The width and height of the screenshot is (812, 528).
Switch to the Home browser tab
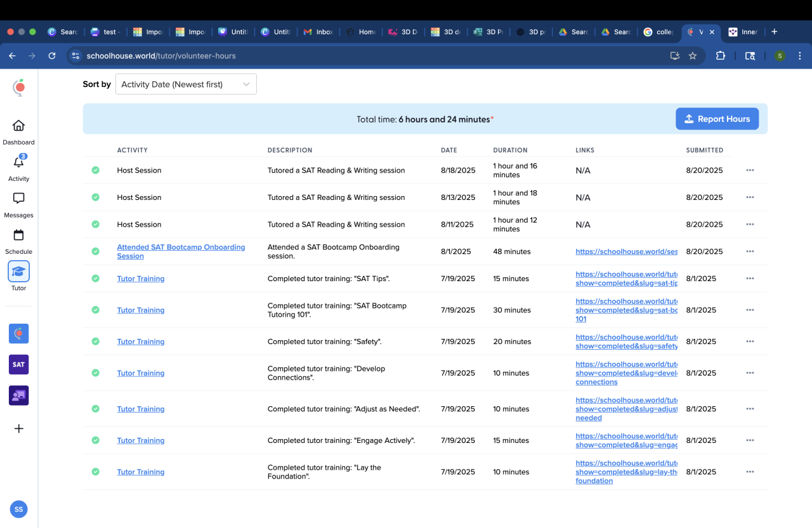[x=360, y=32]
